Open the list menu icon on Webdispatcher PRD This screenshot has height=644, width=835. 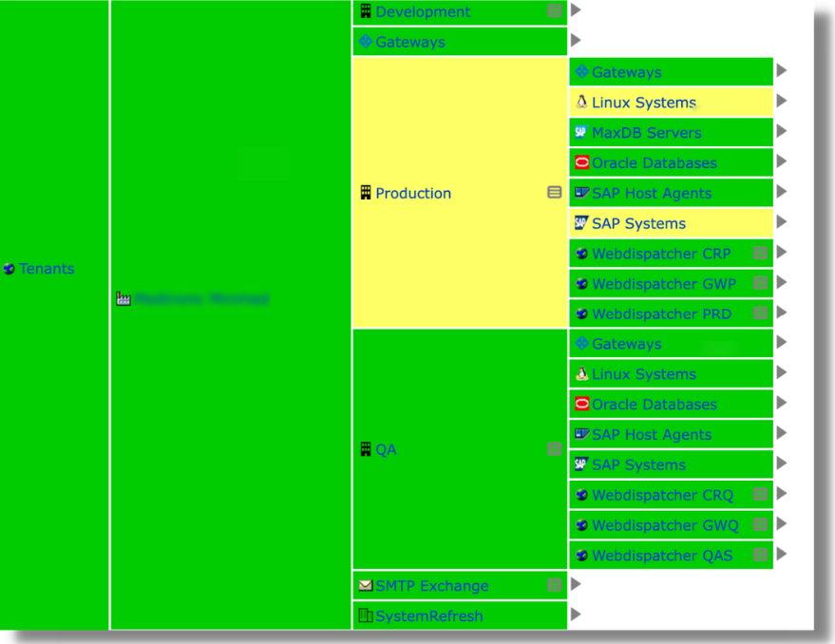(x=760, y=313)
